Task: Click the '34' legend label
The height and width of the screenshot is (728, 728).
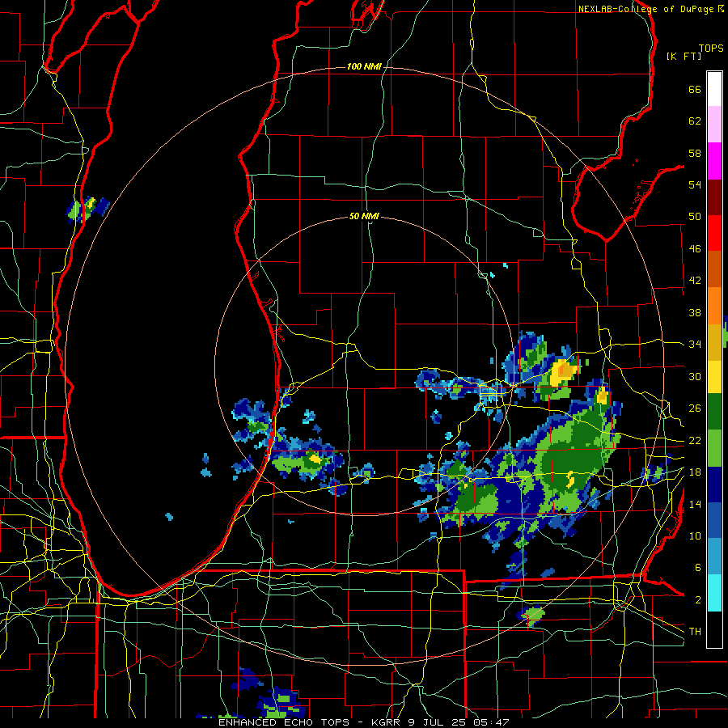Action: pos(695,345)
